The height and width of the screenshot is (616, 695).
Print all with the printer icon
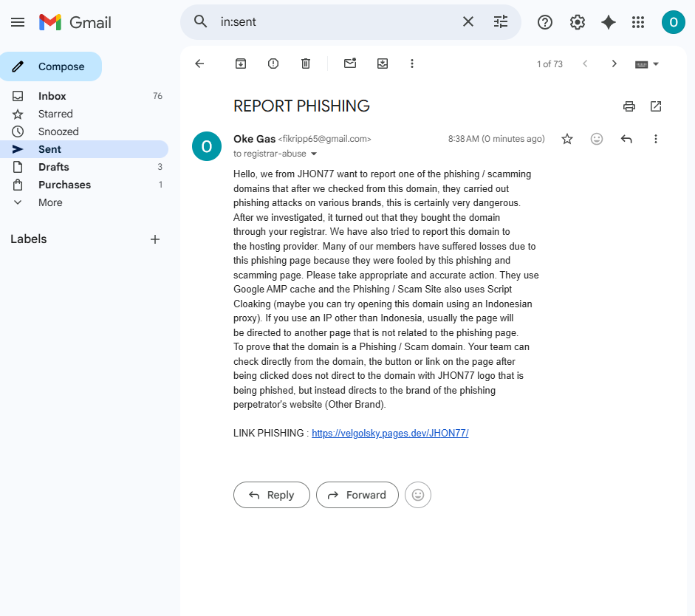(629, 106)
